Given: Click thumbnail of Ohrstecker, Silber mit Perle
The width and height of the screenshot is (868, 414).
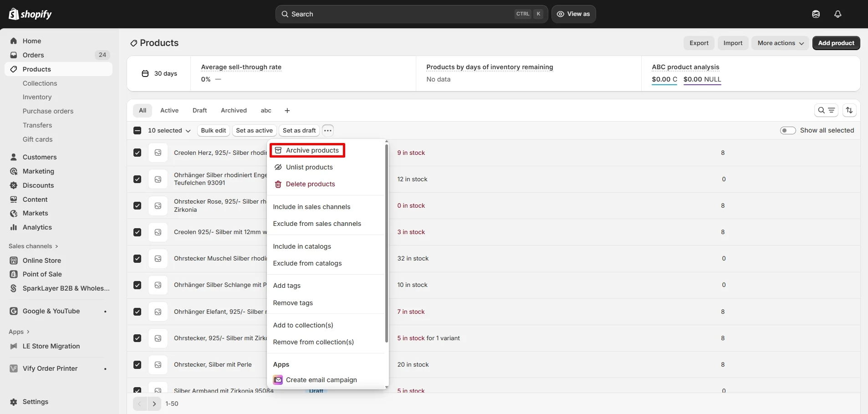Looking at the screenshot, I should [158, 364].
